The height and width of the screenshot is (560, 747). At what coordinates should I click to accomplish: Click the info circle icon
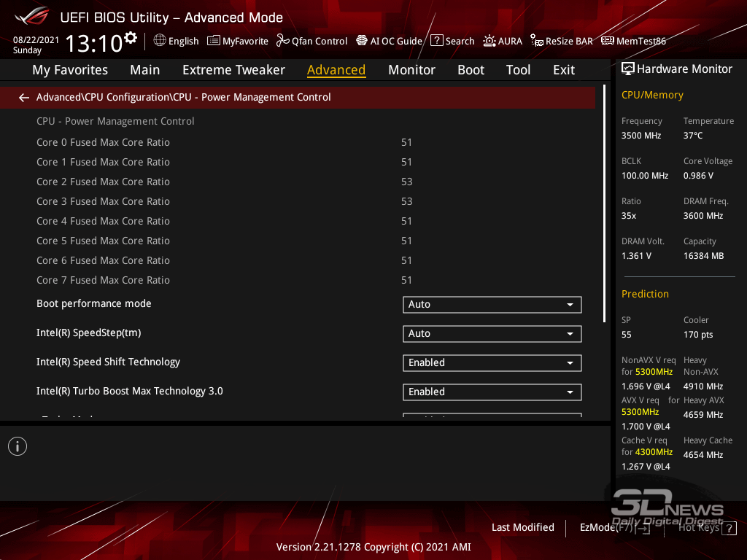pos(18,446)
